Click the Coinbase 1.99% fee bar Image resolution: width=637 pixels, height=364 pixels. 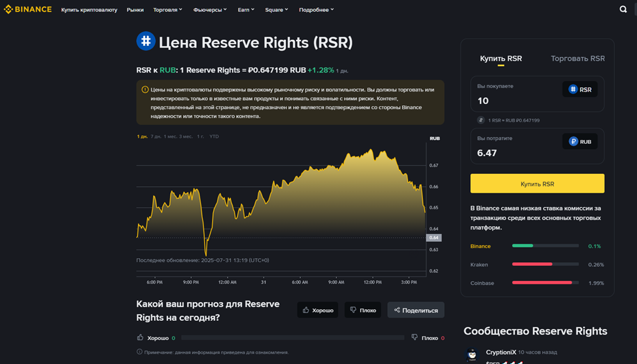545,283
